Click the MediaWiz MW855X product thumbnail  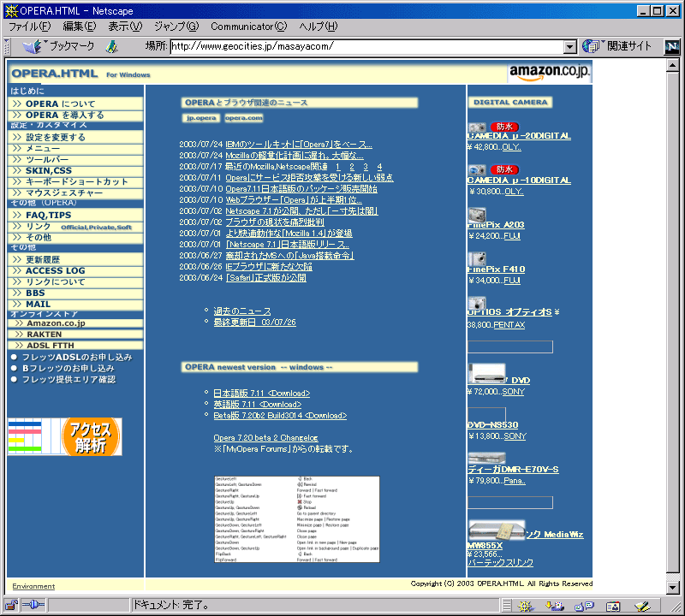pyautogui.click(x=497, y=530)
